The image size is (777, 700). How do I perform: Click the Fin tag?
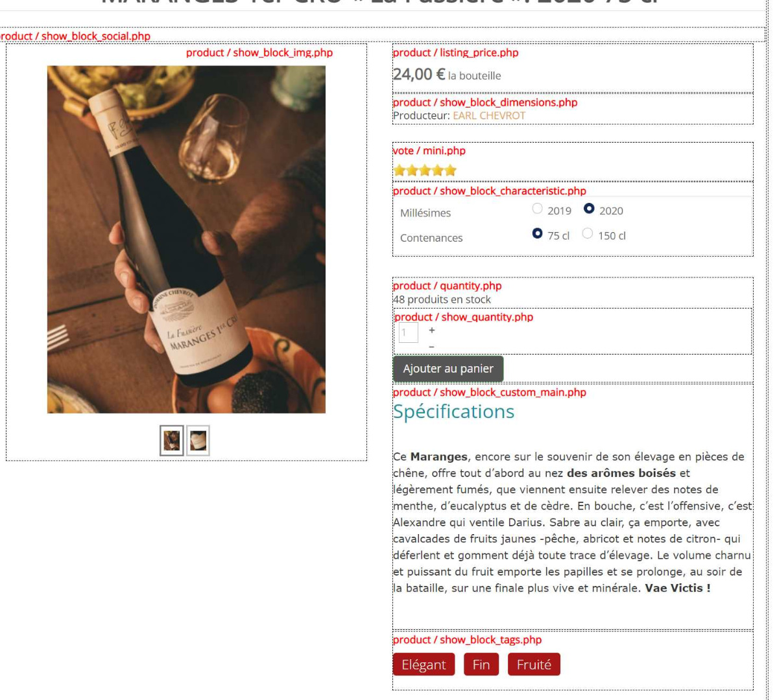click(x=481, y=664)
